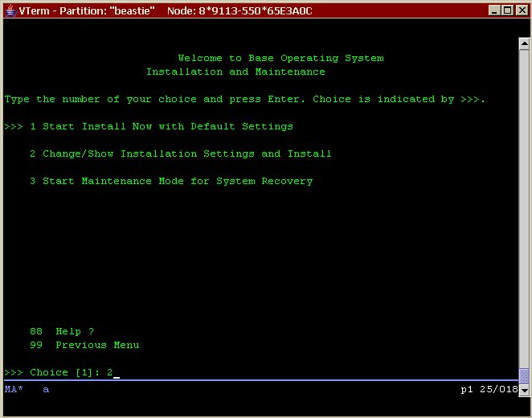Viewport: 532px width, 418px height.
Task: Minimize the VTerm window
Action: coord(493,10)
